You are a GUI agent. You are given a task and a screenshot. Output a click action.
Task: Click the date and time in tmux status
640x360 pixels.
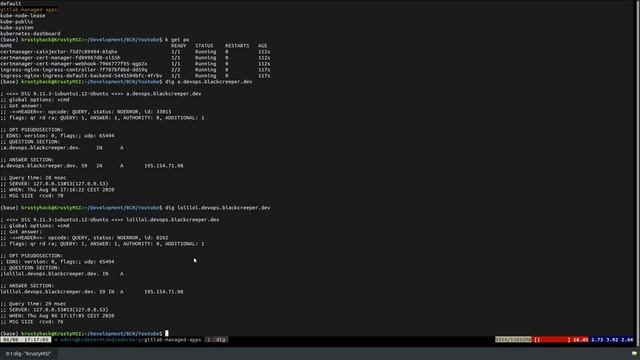pos(25,340)
